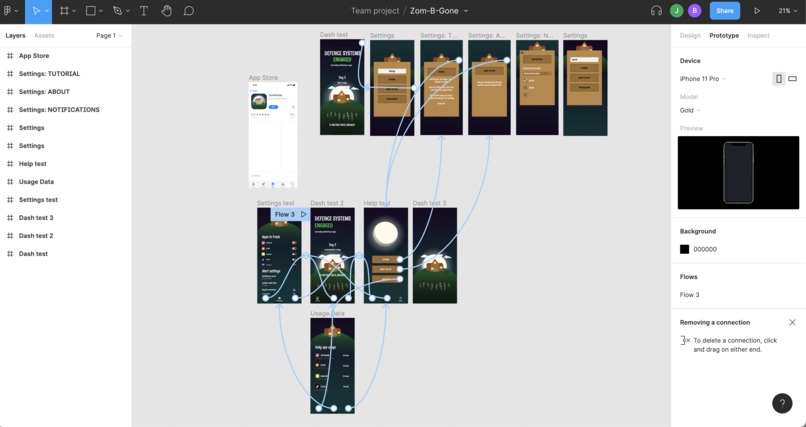Select the Pen tool

point(117,11)
